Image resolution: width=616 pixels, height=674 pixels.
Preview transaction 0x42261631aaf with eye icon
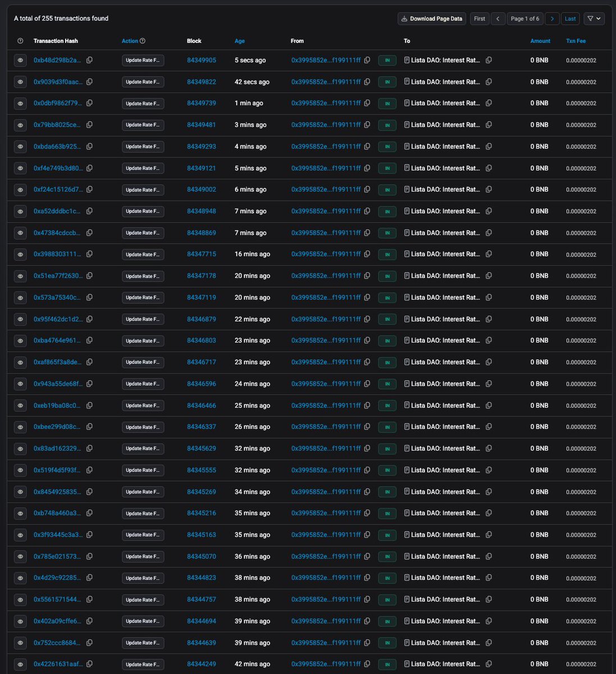pyautogui.click(x=20, y=664)
